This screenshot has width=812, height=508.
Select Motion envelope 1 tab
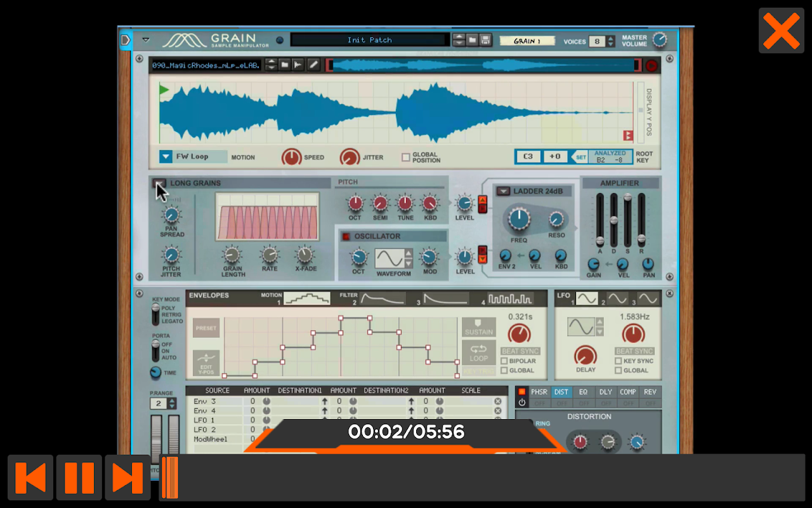coord(307,298)
